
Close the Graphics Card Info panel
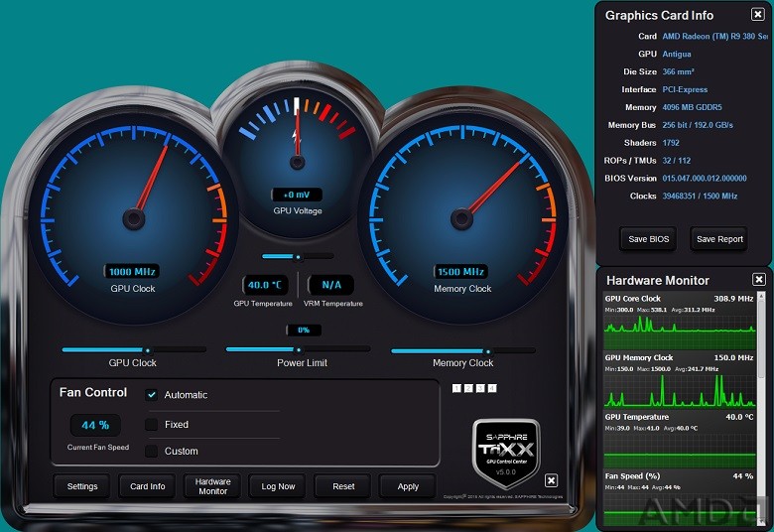coord(758,14)
